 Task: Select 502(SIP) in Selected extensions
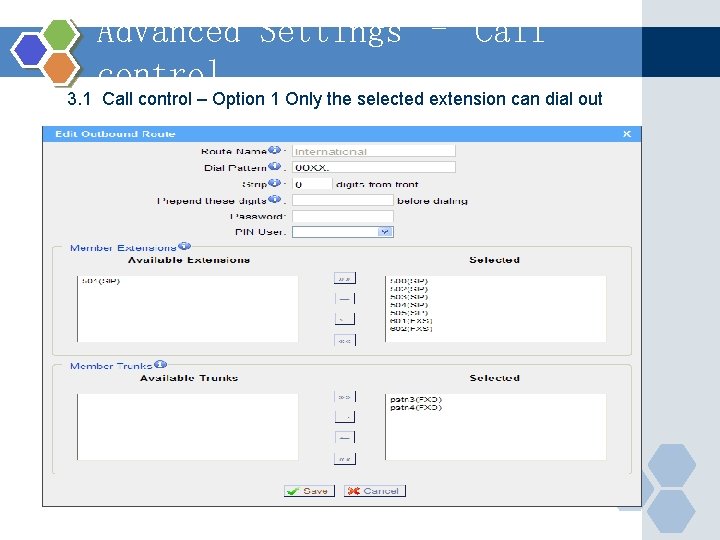409,289
